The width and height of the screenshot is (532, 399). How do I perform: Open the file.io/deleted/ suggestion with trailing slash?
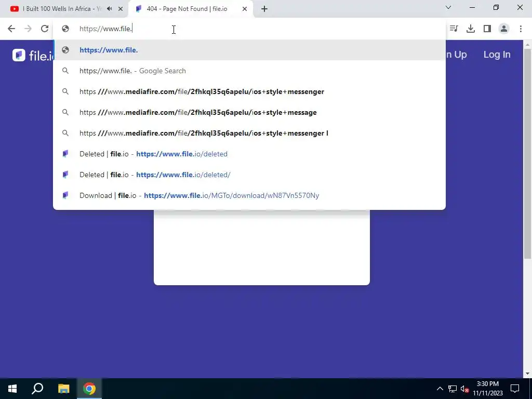pos(249,175)
